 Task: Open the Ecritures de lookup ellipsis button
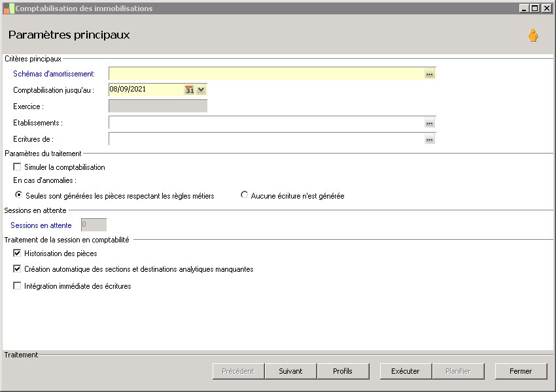coord(429,139)
